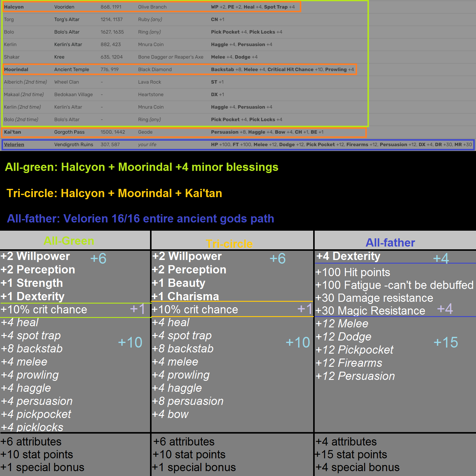Viewport: 476px width, 476px height.
Task: Click '+4 attributes' summary line
Action: coord(346,442)
